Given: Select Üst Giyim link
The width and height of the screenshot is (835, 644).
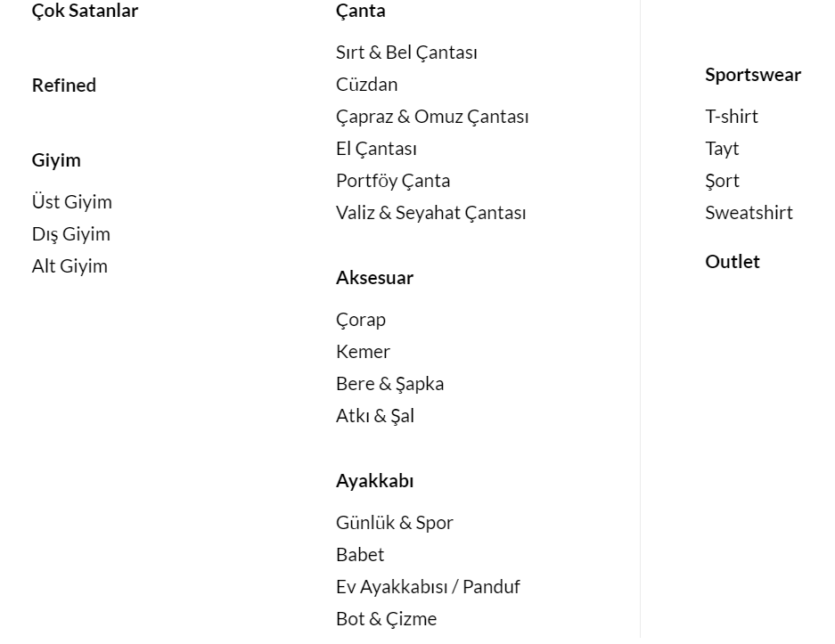Looking at the screenshot, I should pos(72,202).
